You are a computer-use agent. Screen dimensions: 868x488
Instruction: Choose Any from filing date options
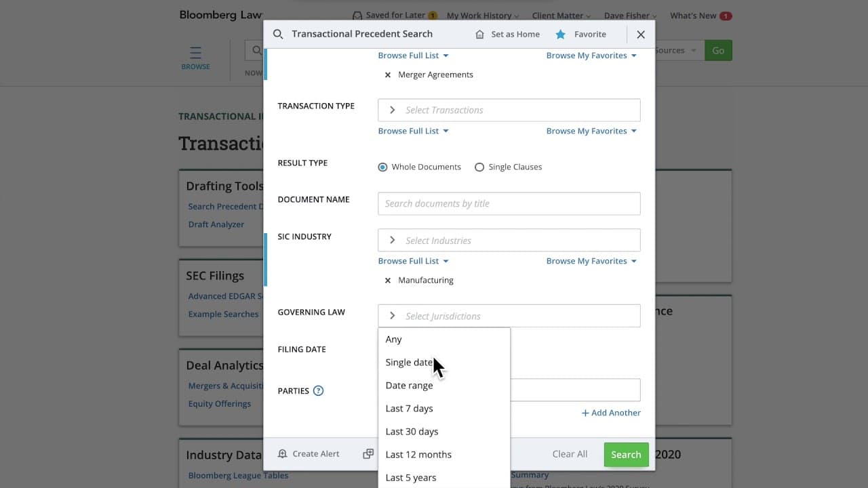click(443, 340)
